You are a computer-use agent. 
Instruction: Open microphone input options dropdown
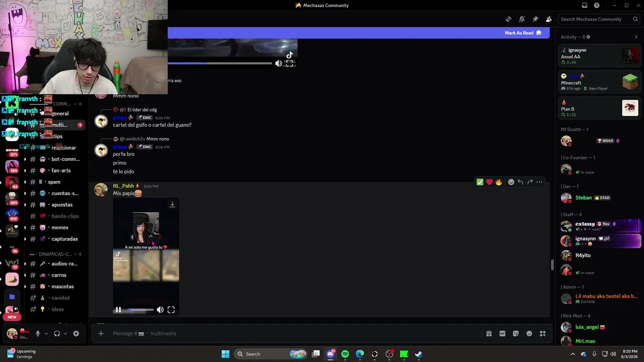pyautogui.click(x=46, y=333)
